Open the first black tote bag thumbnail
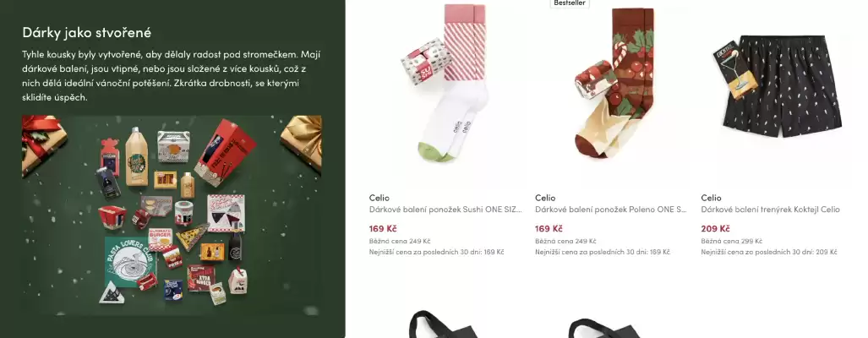 443,324
